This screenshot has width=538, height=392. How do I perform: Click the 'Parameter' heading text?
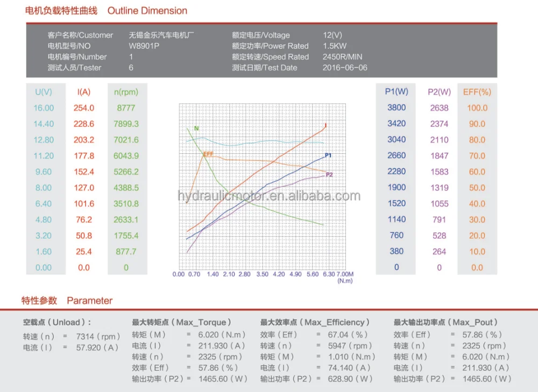[x=89, y=301]
